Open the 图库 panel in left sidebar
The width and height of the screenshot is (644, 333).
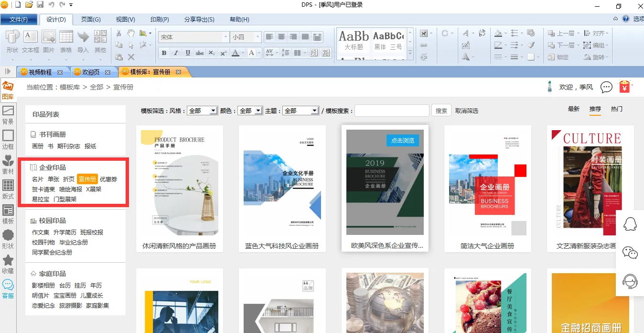[8, 90]
